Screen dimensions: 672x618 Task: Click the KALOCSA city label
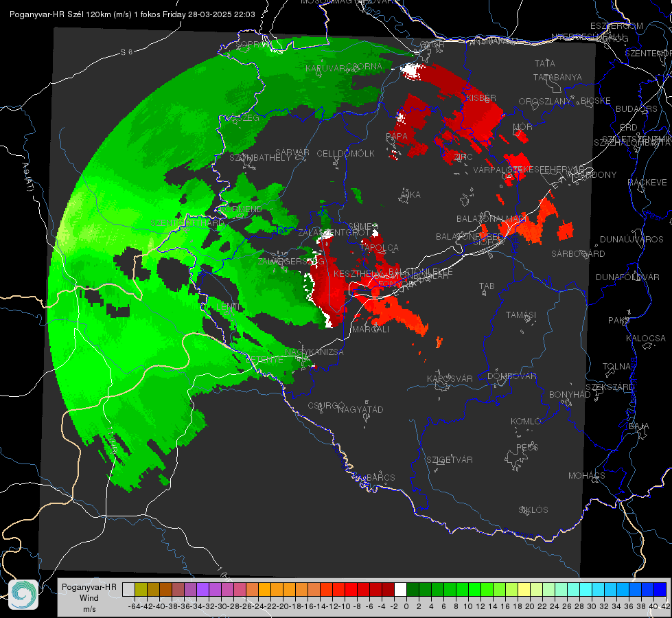tap(646, 339)
